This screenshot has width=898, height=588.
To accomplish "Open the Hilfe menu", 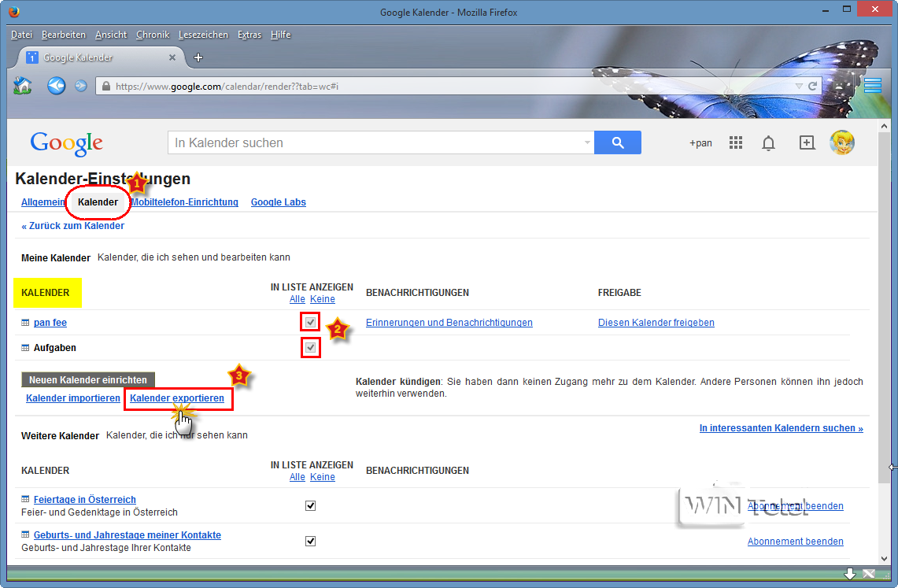I will (x=281, y=35).
